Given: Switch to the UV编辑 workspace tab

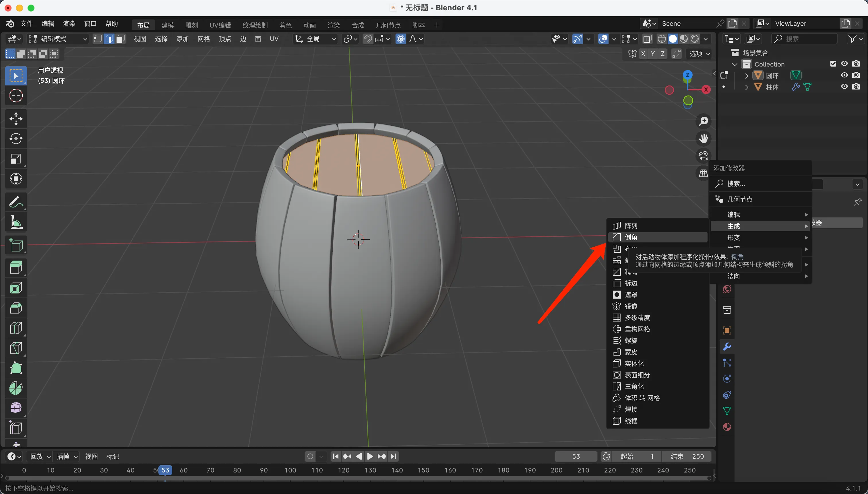Looking at the screenshot, I should [x=220, y=25].
